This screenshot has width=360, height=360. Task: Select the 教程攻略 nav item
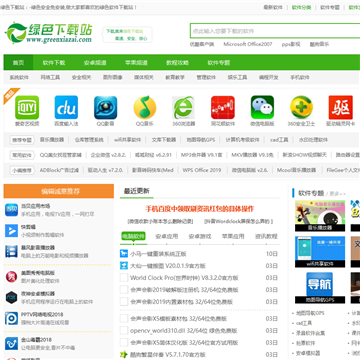coord(178,63)
